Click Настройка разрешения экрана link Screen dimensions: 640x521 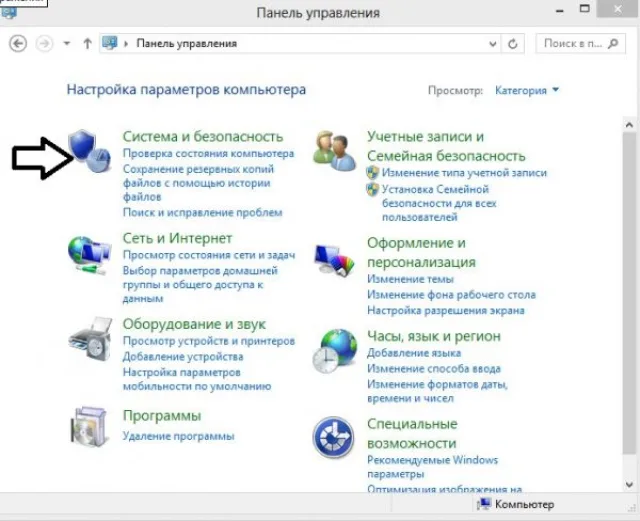445,310
